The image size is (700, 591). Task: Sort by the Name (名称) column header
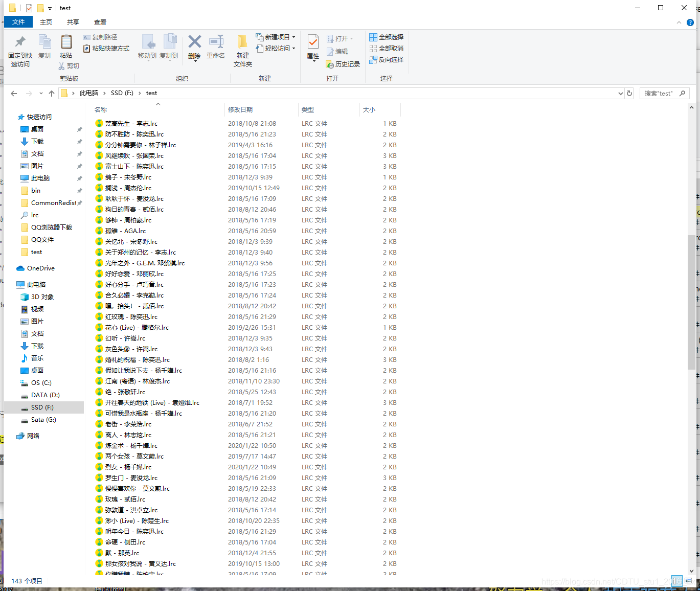pyautogui.click(x=101, y=110)
